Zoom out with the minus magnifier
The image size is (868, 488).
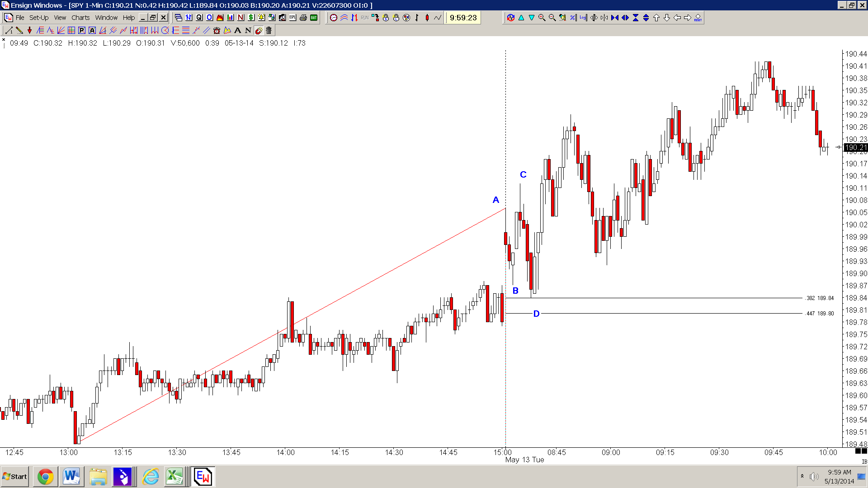[552, 18]
